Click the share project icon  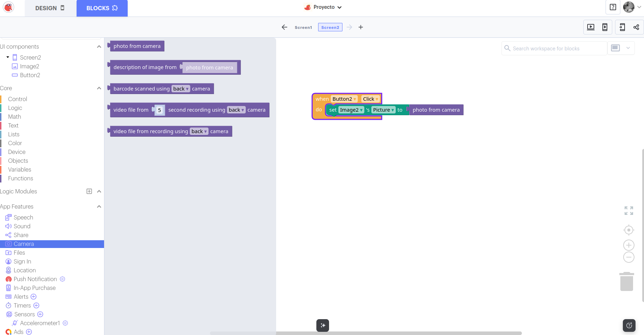636,27
